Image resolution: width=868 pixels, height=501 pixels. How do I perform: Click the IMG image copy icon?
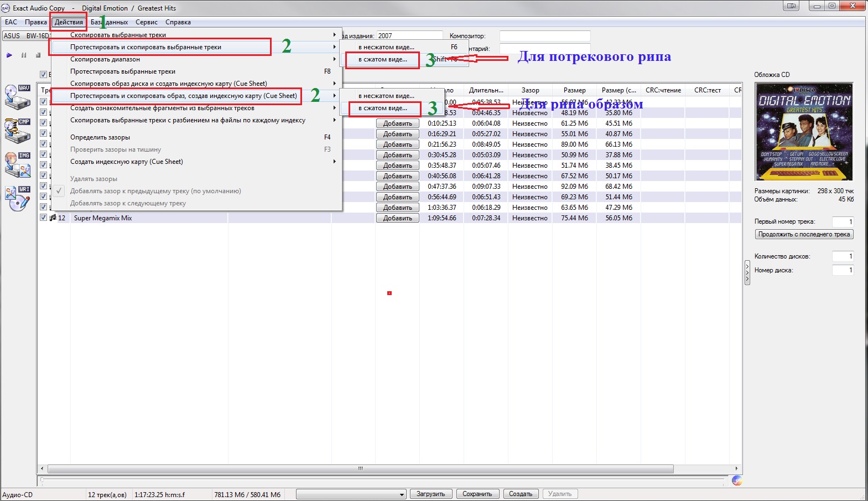(17, 164)
